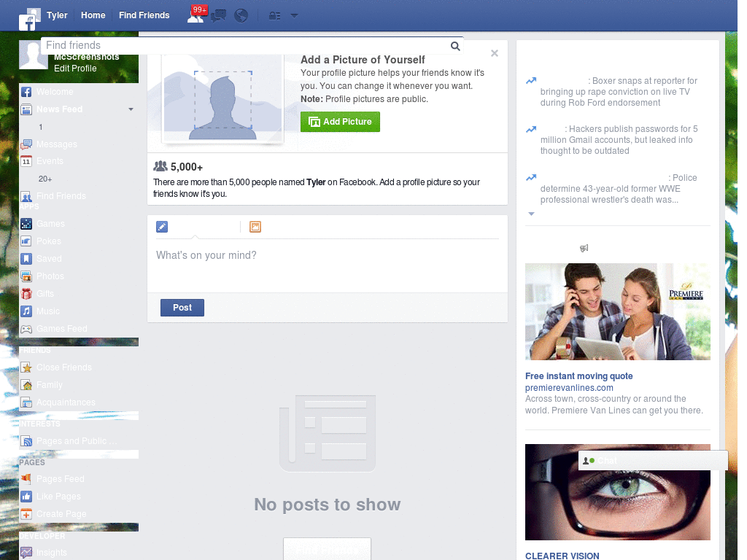The width and height of the screenshot is (747, 560).
Task: Open Acquaintances list icon
Action: 26,402
